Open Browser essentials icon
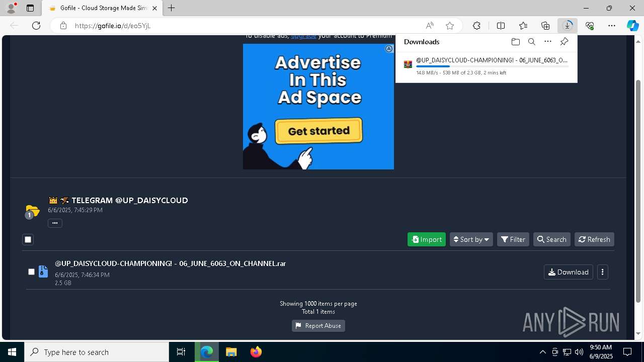 [x=590, y=26]
